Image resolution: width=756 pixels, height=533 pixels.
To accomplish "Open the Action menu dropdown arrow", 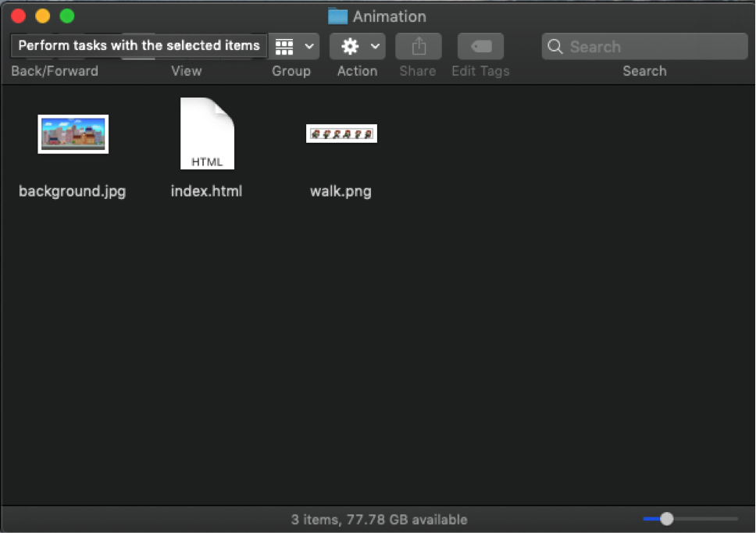I will [x=375, y=47].
